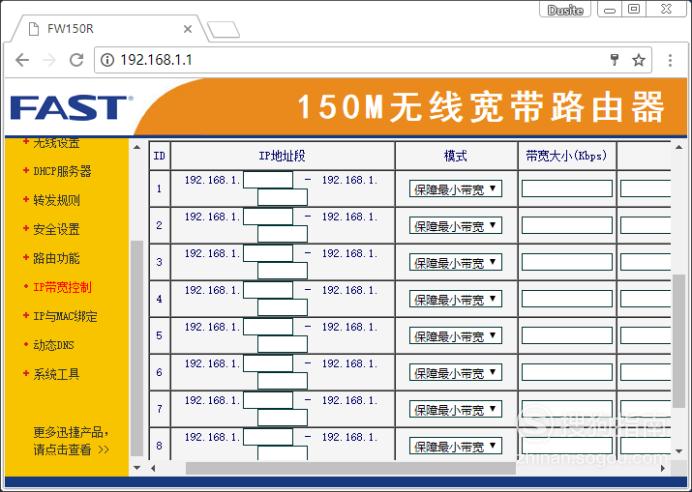Open mode dropdown in row 1

[x=455, y=189]
